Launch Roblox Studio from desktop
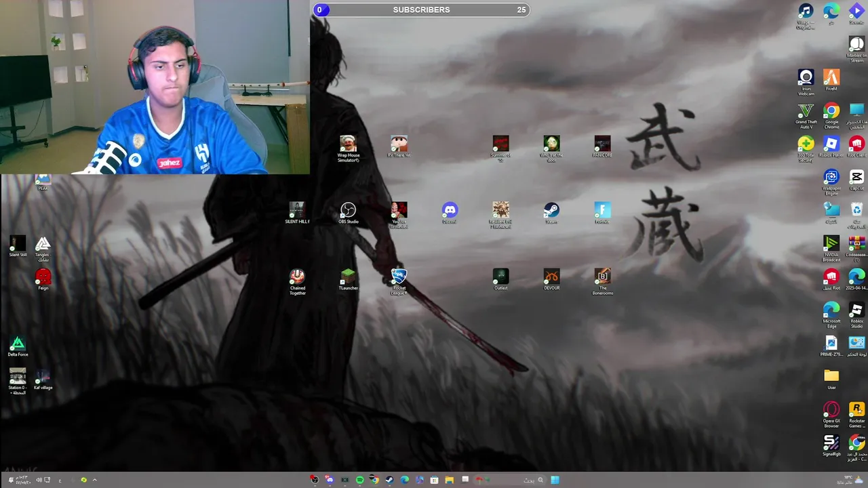Viewport: 868px width, 488px height. tap(857, 315)
